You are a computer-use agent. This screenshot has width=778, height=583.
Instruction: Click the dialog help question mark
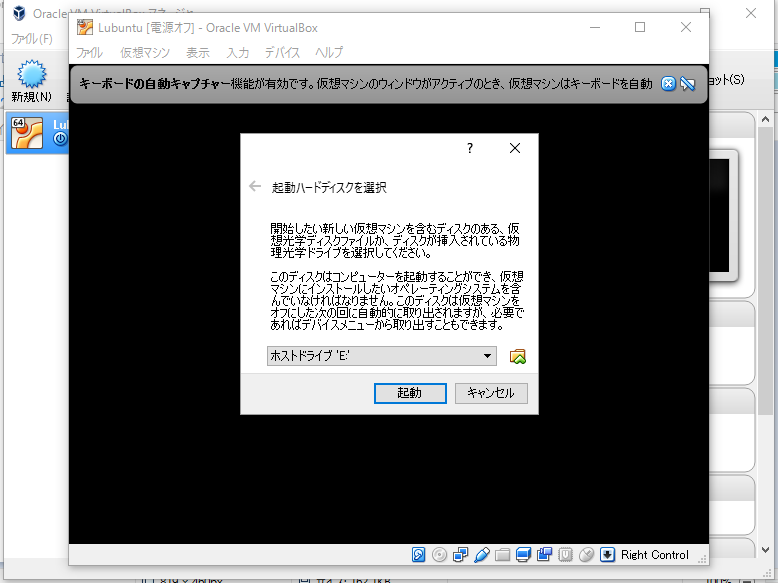(x=470, y=148)
